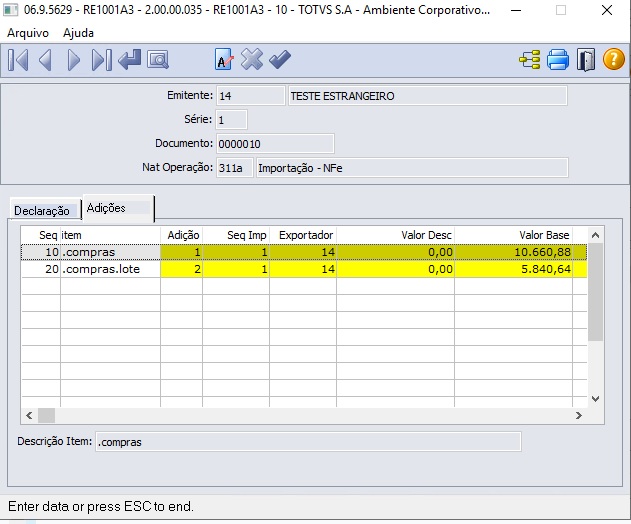Click the Série field
This screenshot has width=631, height=524.
click(x=231, y=120)
